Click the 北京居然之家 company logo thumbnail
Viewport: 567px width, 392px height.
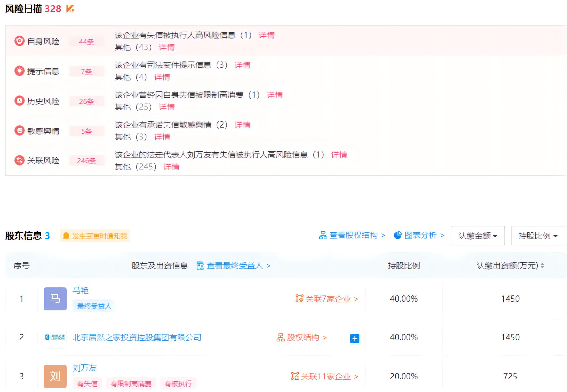click(x=55, y=337)
